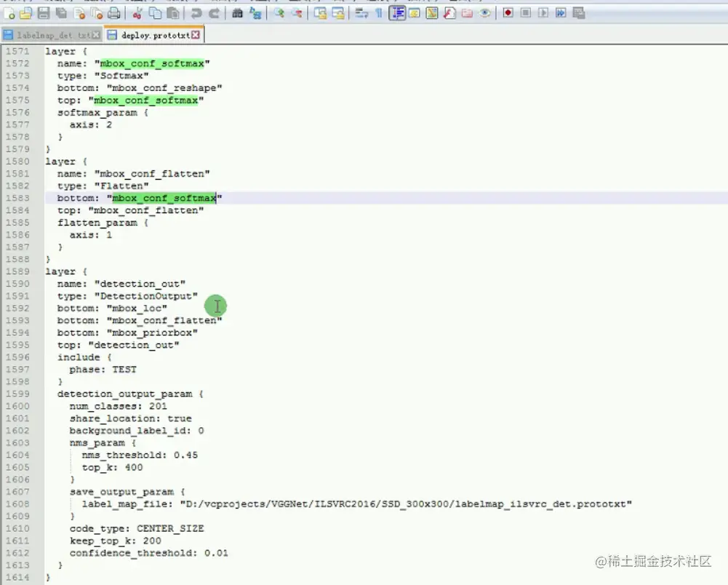
Task: Click text 'top_k: 400'
Action: tap(112, 467)
